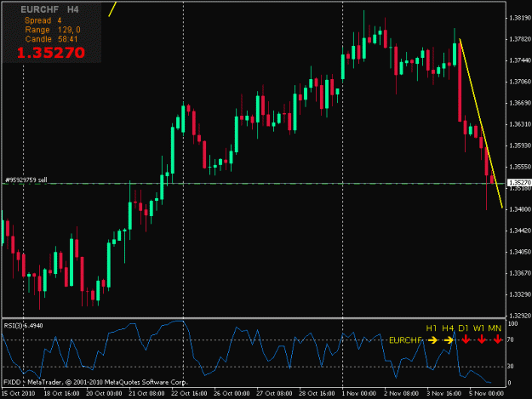Click the 1.34420 price axis label
Viewport: 532px width, 399px height.
coord(520,231)
